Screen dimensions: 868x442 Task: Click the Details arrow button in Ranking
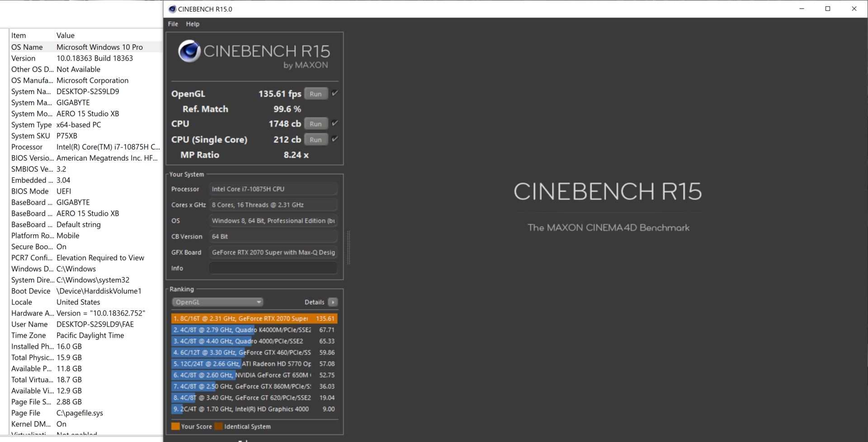[333, 302]
